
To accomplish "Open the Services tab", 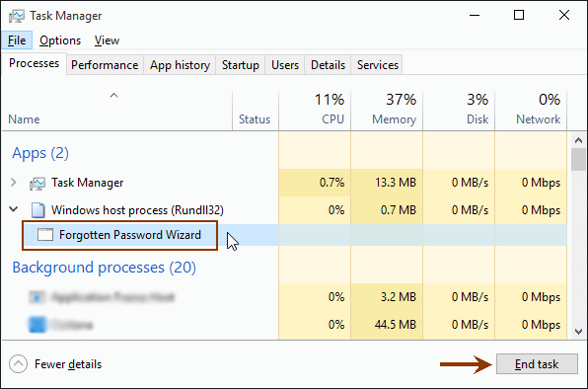I will [x=377, y=65].
